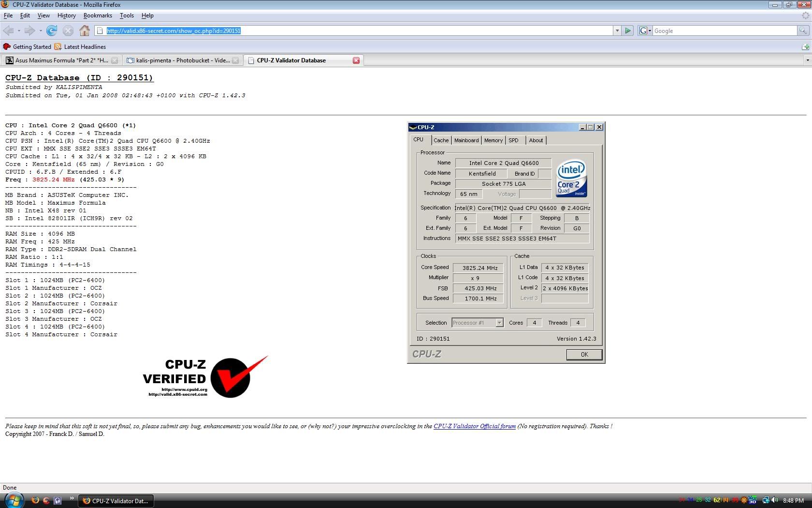Click the CPU-Z Validator taskbar button

116,501
